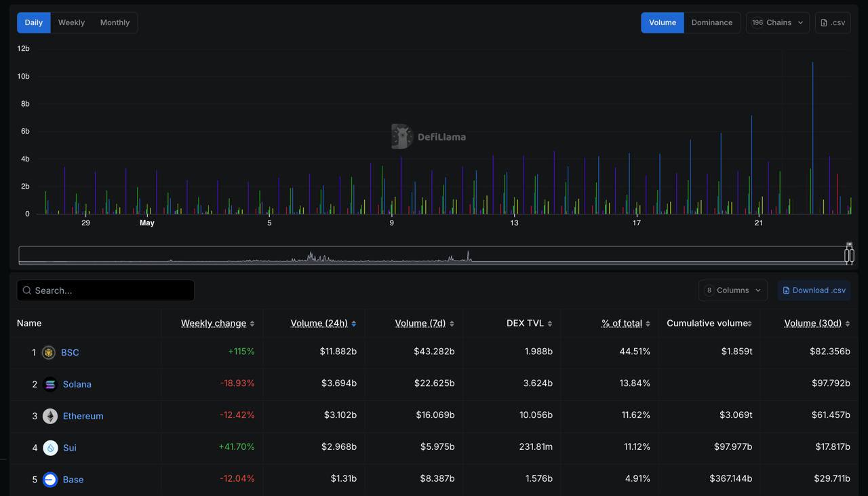868x496 pixels.
Task: Click Solana 7d volume $22.625b
Action: pyautogui.click(x=435, y=383)
